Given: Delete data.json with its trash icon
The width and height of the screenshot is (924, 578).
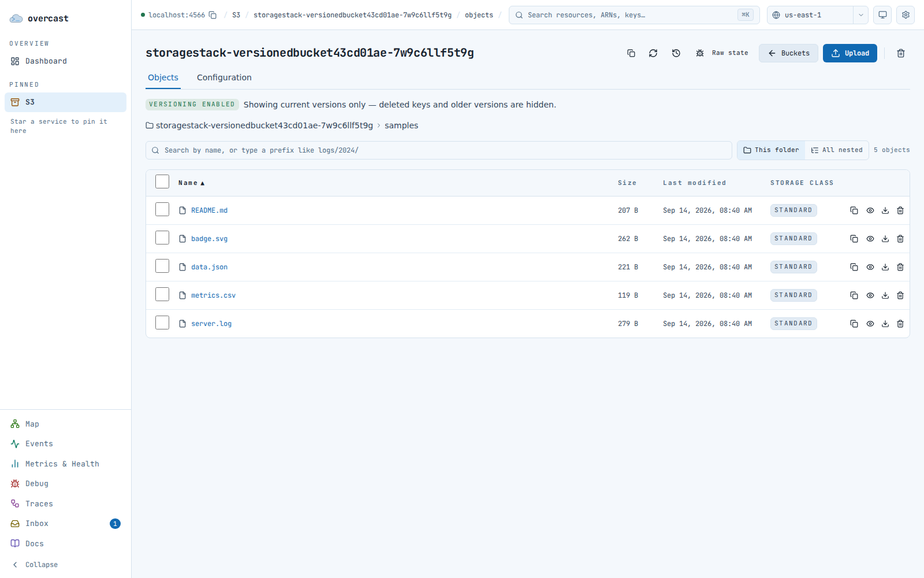Looking at the screenshot, I should coord(900,267).
